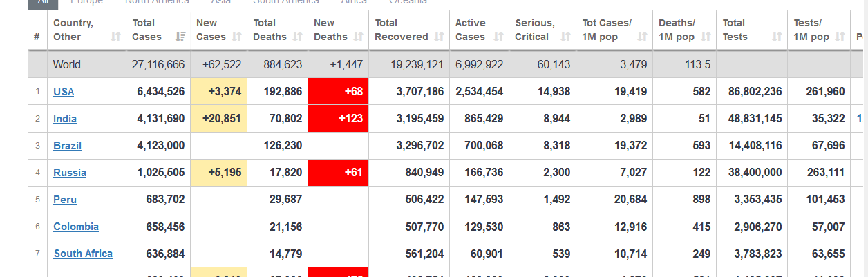
Task: Sort by Tests/1M pop arrow icon
Action: (840, 37)
